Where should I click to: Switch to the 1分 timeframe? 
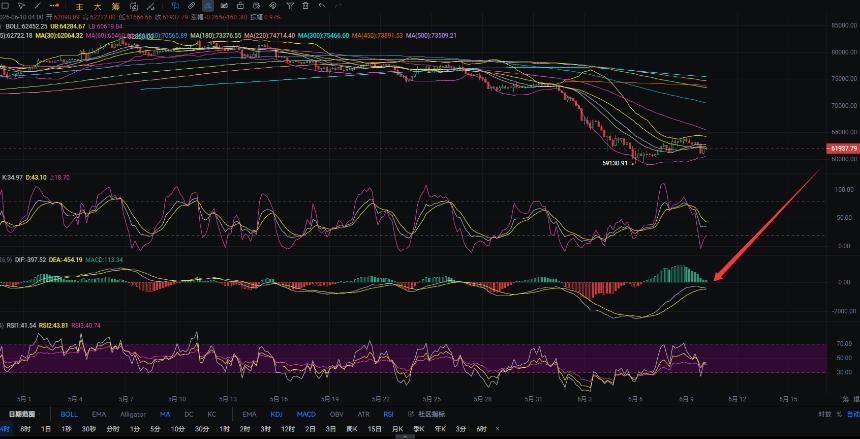coord(135,429)
